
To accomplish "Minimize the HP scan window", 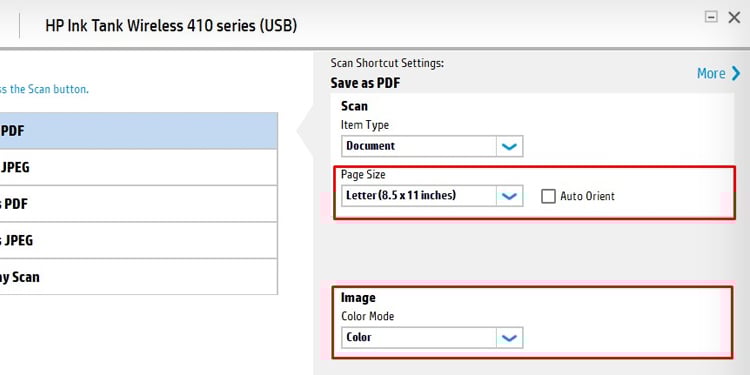I will [711, 17].
